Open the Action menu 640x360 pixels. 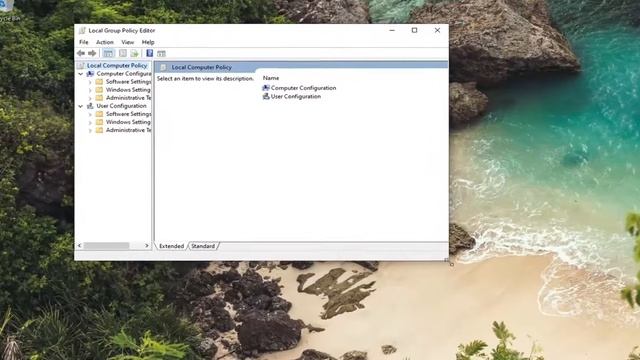(104, 42)
